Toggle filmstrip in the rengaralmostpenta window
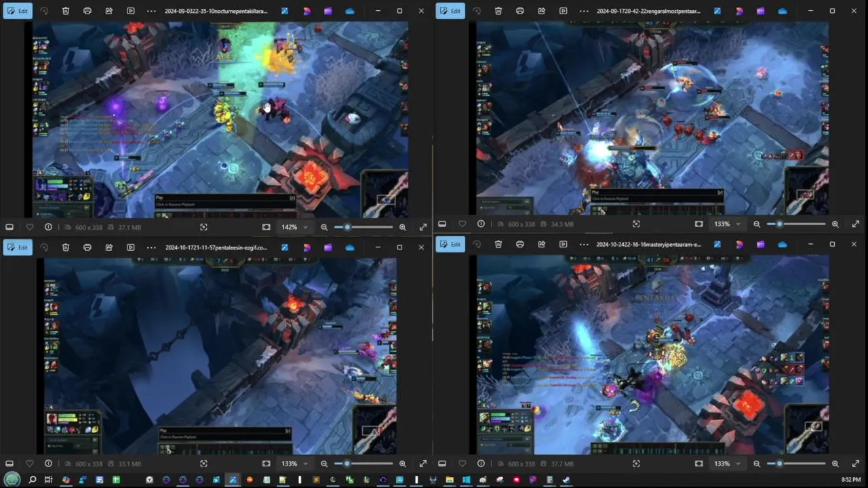Viewport: 868px width, 488px height. (x=442, y=224)
